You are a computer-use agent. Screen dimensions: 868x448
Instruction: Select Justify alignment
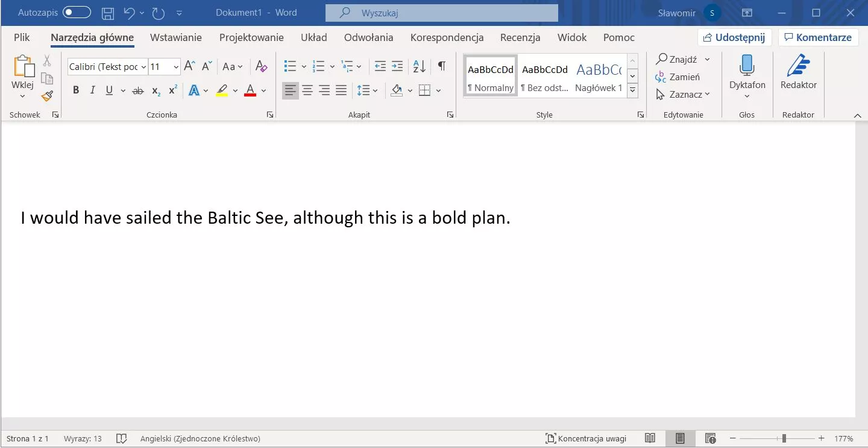341,90
